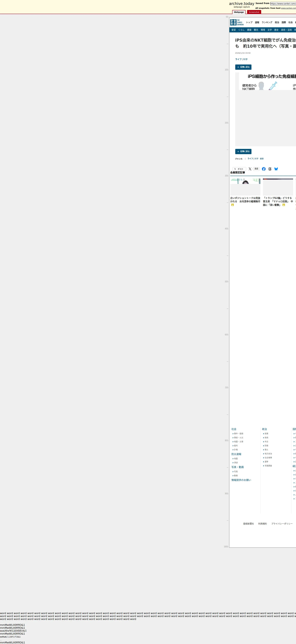The image size is (296, 644).
Task: Switch to the Screenshot tab
Action: tap(254, 12)
